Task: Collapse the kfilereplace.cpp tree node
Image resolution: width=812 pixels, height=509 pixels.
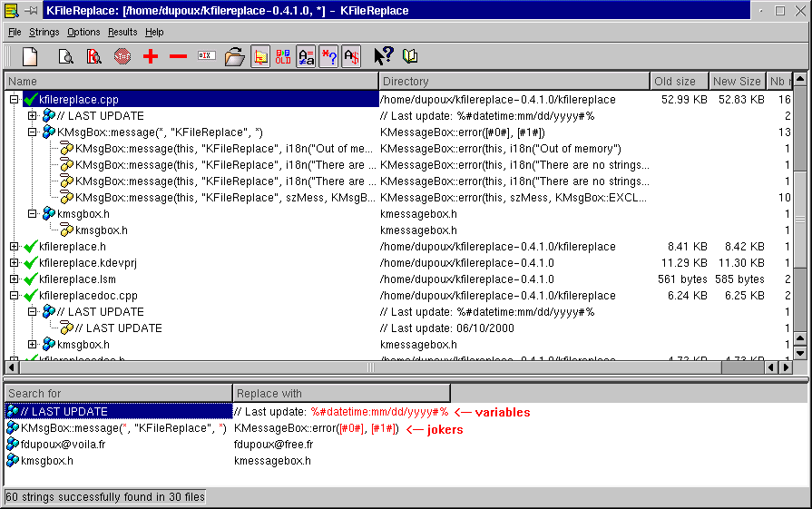Action: pos(14,100)
